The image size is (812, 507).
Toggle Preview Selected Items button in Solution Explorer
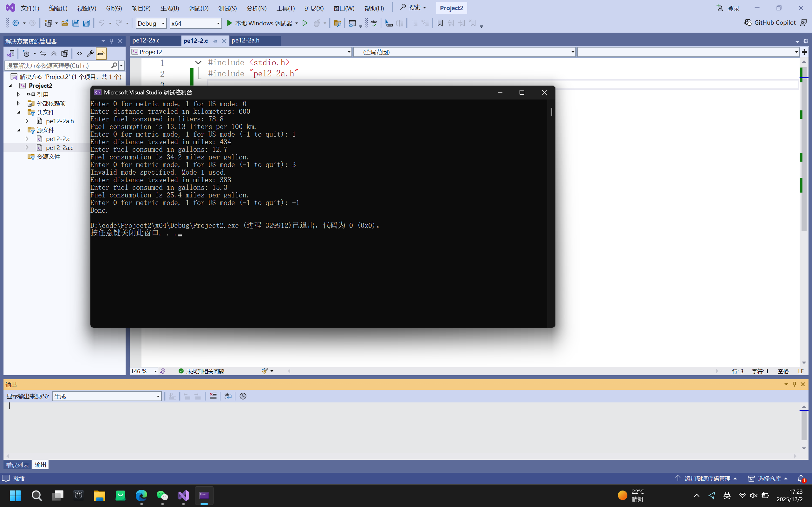click(101, 54)
